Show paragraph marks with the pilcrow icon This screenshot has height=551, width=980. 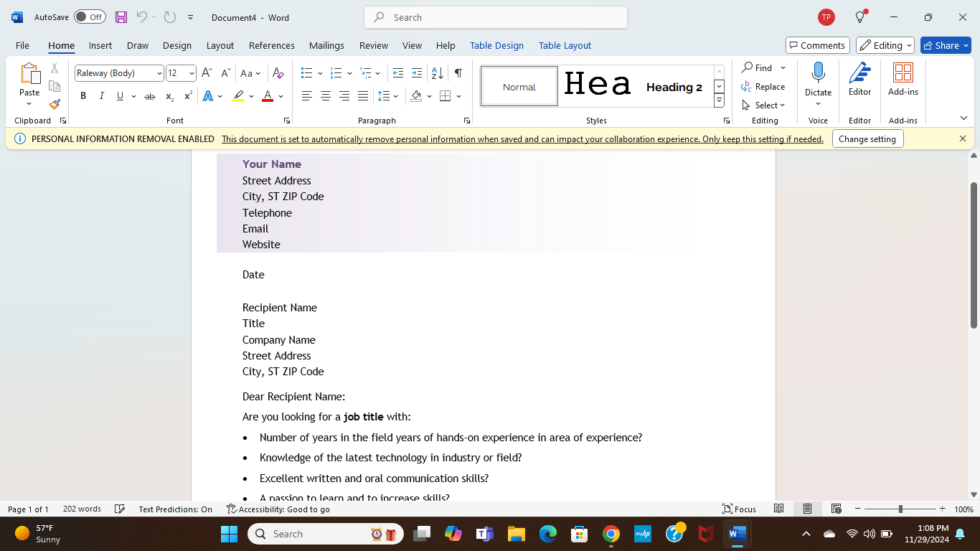(458, 72)
